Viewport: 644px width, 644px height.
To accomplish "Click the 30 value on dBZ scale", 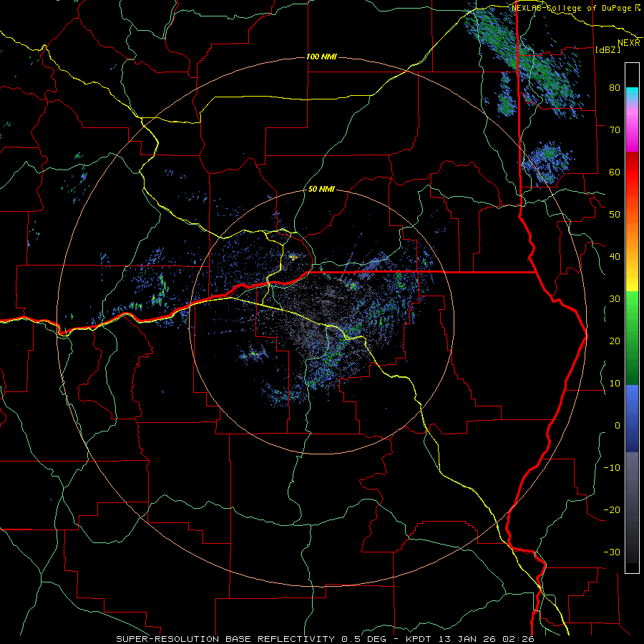I will click(615, 298).
